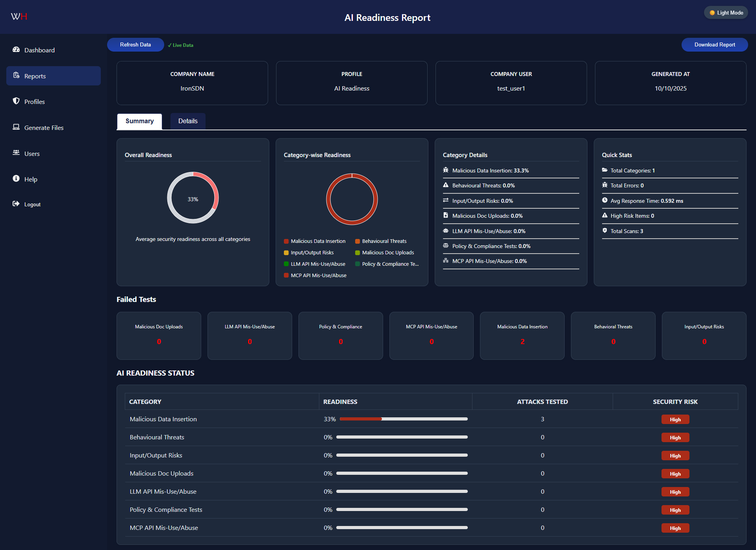
Task: Click the Profiles shield icon
Action: 16,101
